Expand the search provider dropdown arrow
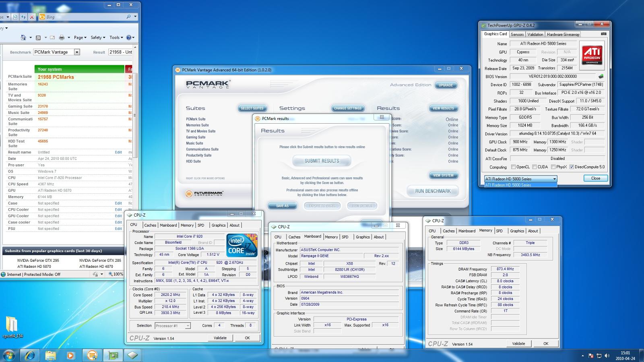Screen dimensions: 644x362 point(135,17)
